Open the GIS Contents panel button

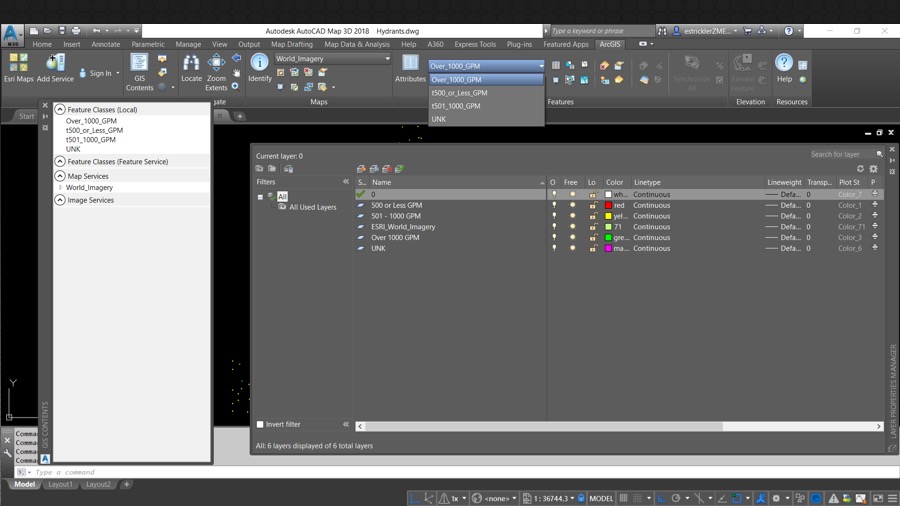pos(139,72)
